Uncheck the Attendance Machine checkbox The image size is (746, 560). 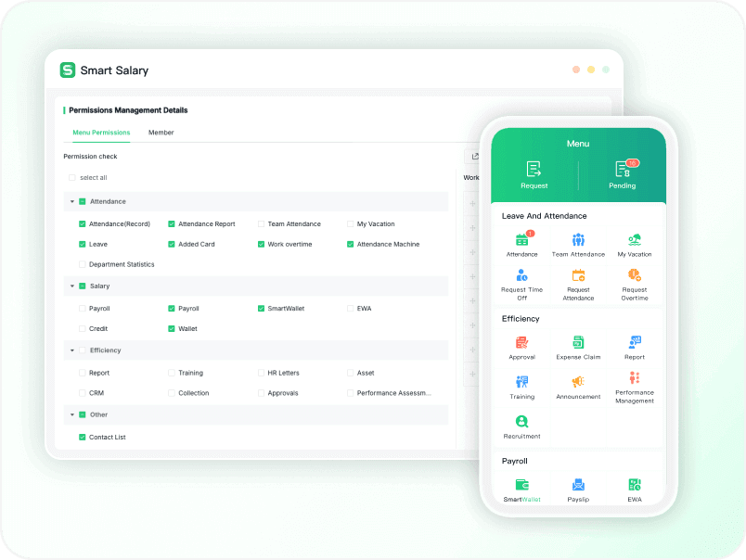tap(350, 245)
